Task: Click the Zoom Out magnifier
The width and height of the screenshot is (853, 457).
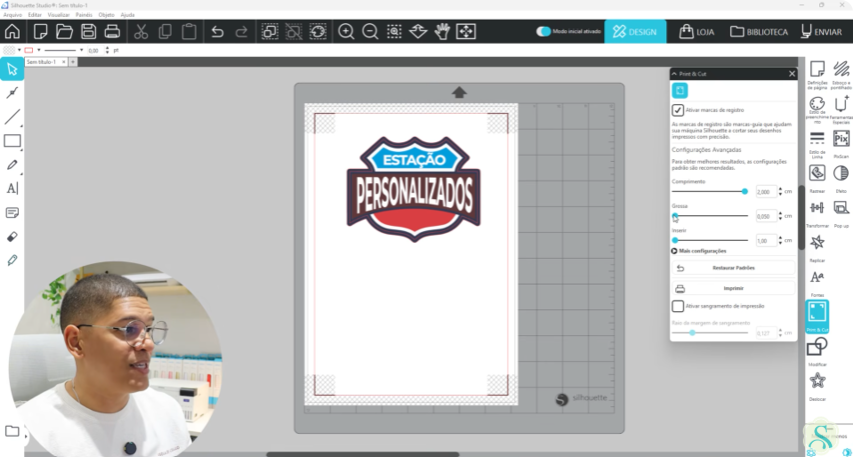Action: [x=370, y=32]
